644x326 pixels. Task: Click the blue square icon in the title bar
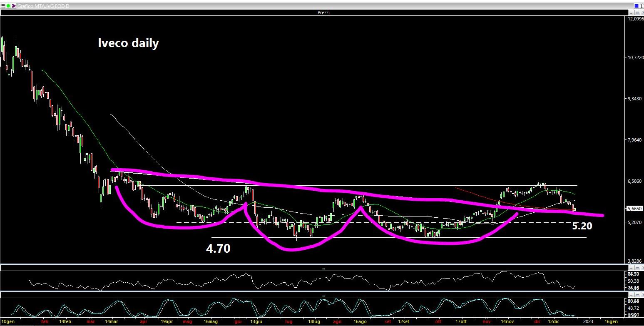pyautogui.click(x=637, y=6)
